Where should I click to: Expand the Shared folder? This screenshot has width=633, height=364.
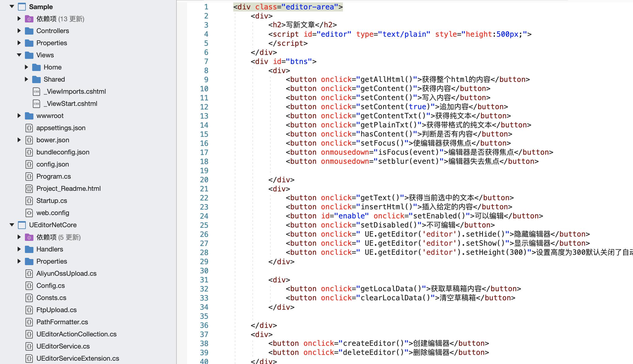26,79
